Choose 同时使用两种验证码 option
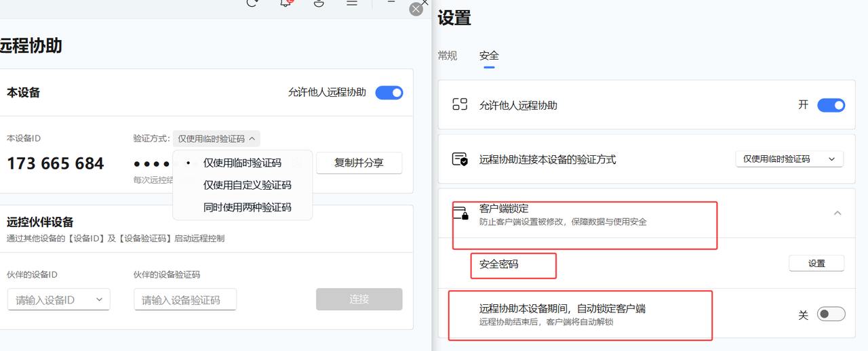 [247, 207]
